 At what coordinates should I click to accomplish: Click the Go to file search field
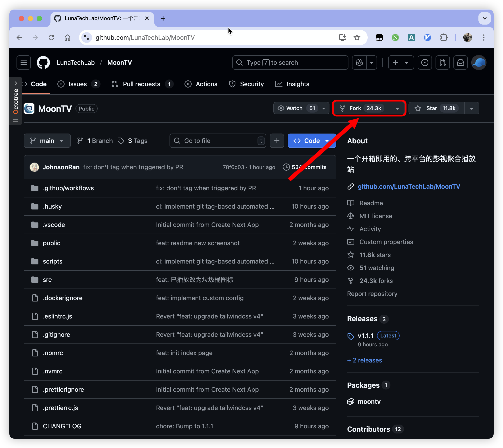(x=218, y=140)
